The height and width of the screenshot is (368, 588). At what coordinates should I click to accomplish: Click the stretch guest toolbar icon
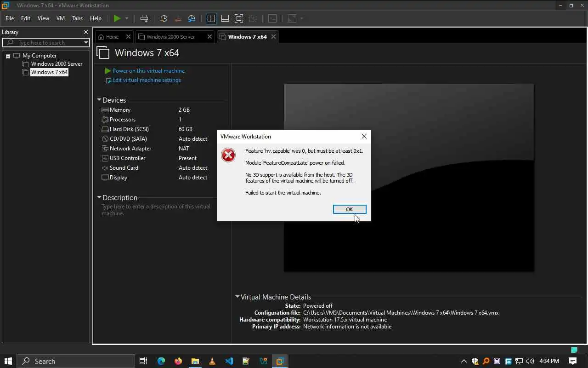[292, 18]
